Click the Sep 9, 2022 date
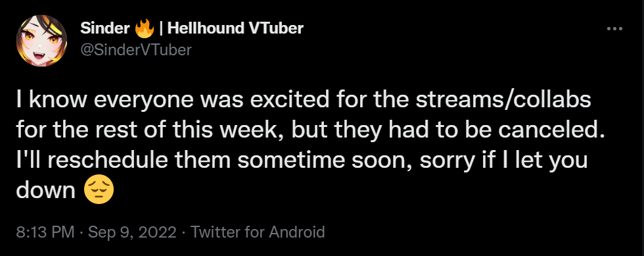Viewport: 644px width, 256px height. point(132,232)
